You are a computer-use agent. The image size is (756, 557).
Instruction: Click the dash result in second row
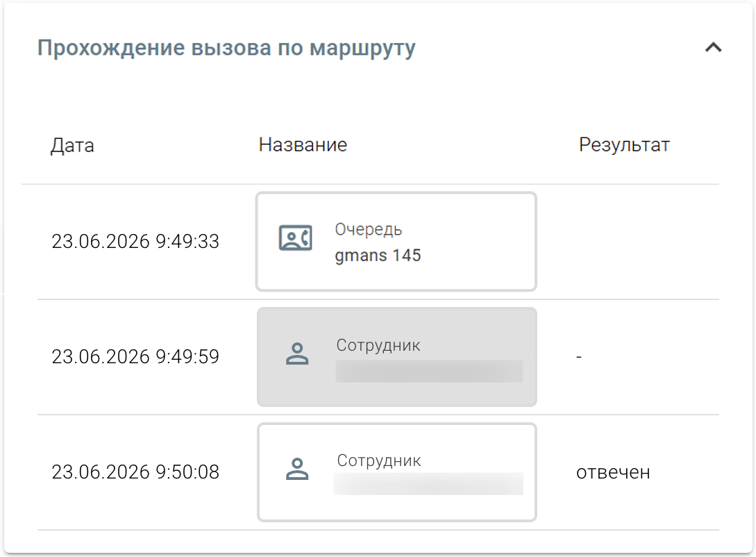(x=579, y=357)
